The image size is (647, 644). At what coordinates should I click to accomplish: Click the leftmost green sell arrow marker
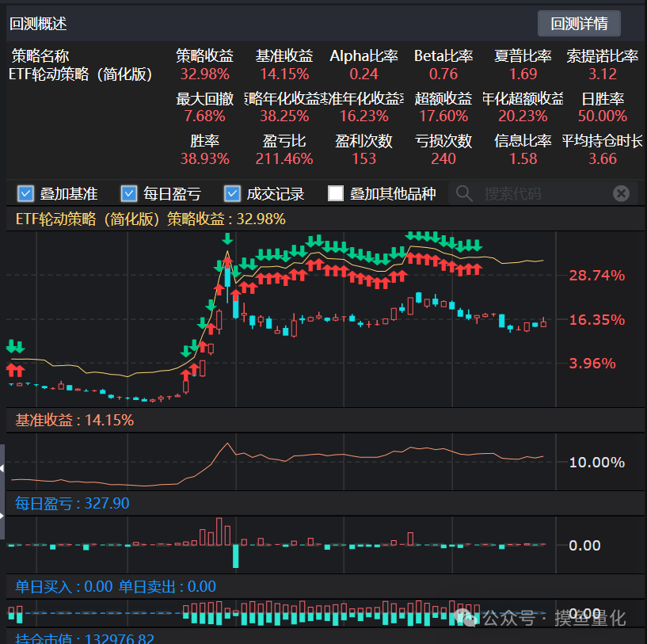[x=11, y=346]
